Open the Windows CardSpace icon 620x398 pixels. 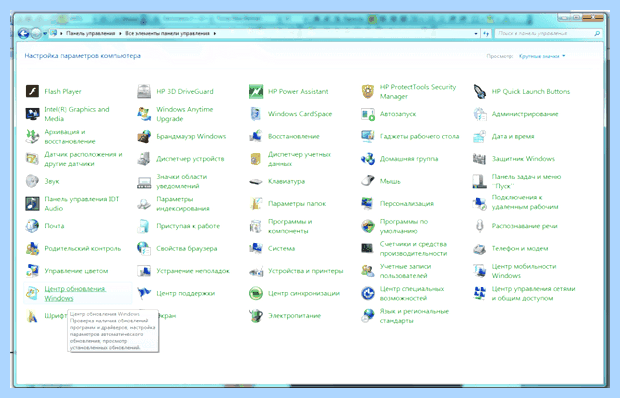click(x=256, y=114)
